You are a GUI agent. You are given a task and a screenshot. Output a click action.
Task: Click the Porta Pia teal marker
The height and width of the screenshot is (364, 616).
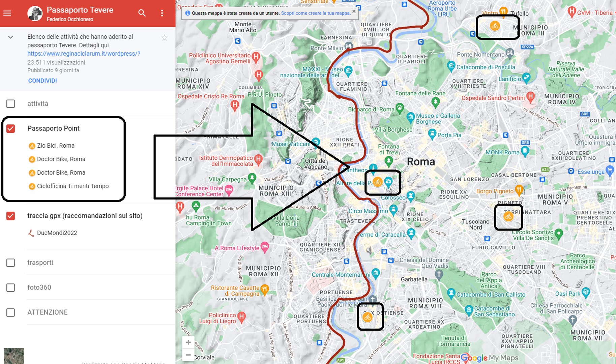(432, 134)
